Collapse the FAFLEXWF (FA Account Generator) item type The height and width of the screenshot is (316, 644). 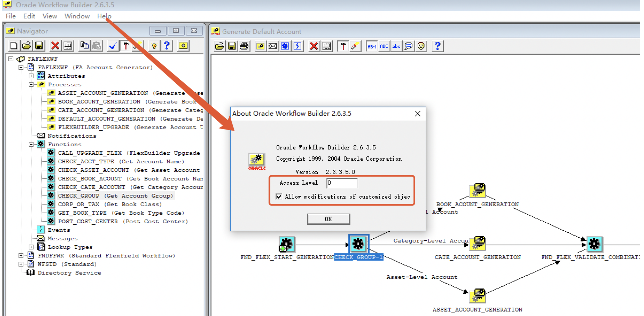[21, 67]
